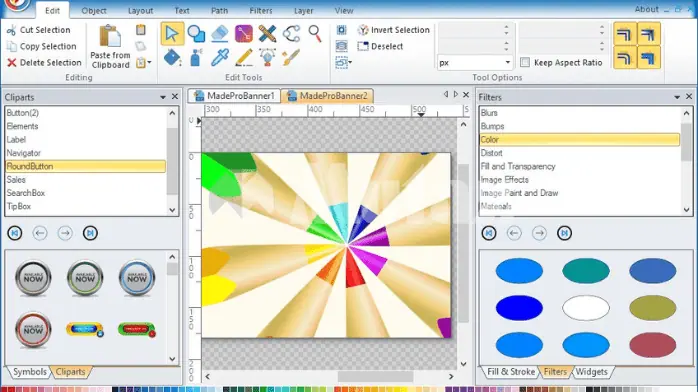Increase the first tool option spinner value

[x=506, y=28]
